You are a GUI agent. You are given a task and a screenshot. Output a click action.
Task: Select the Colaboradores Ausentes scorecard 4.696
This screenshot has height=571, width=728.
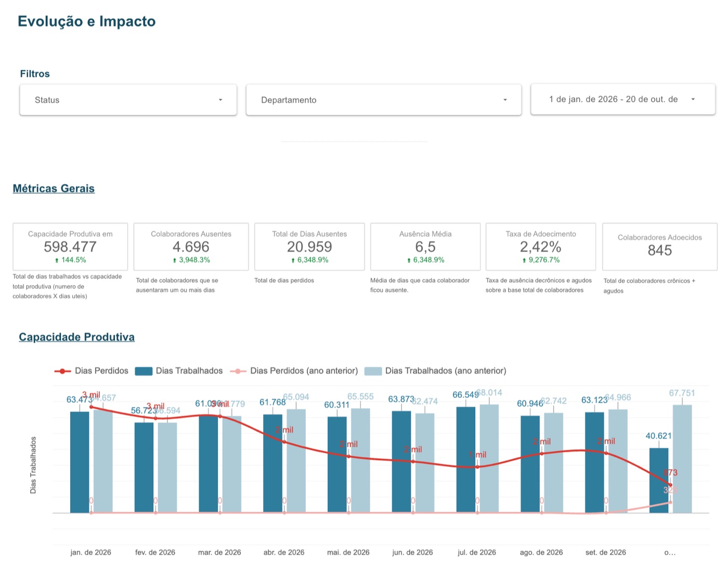click(x=191, y=247)
